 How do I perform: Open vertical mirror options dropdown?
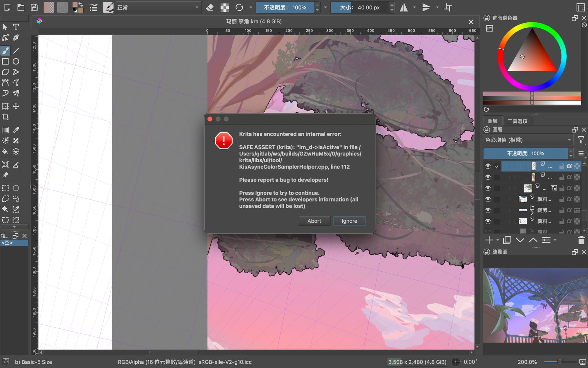pos(437,7)
